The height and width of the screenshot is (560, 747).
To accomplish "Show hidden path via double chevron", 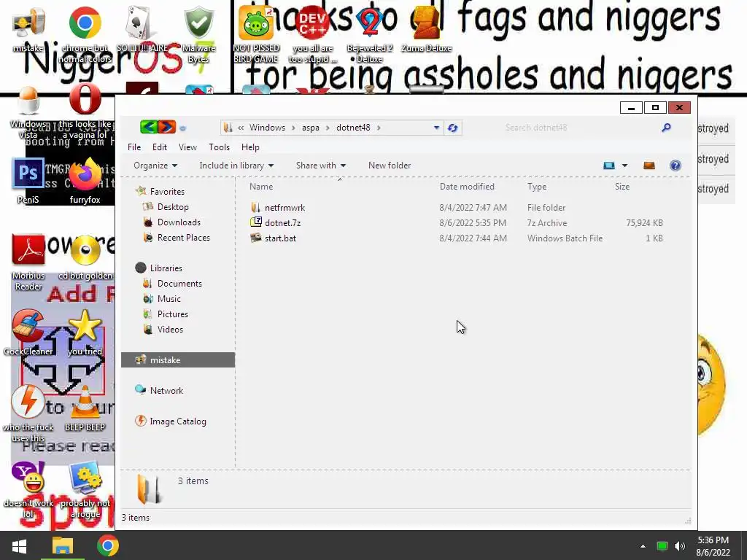I will point(241,128).
